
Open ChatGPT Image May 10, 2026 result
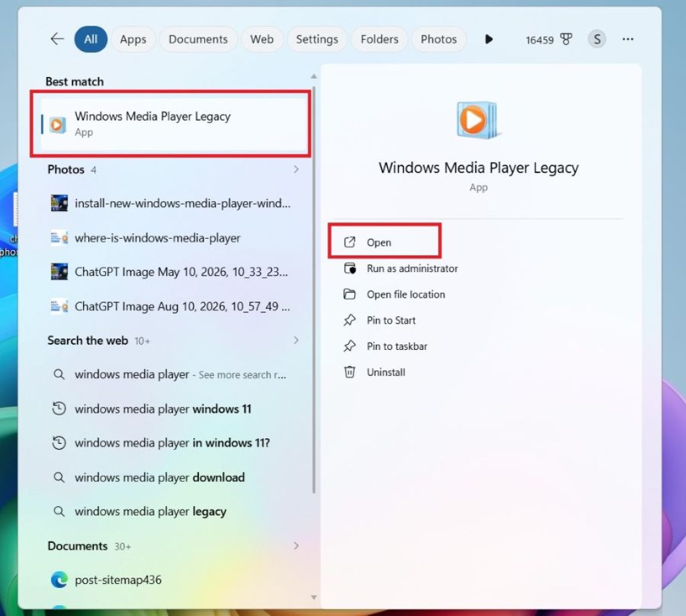click(174, 272)
